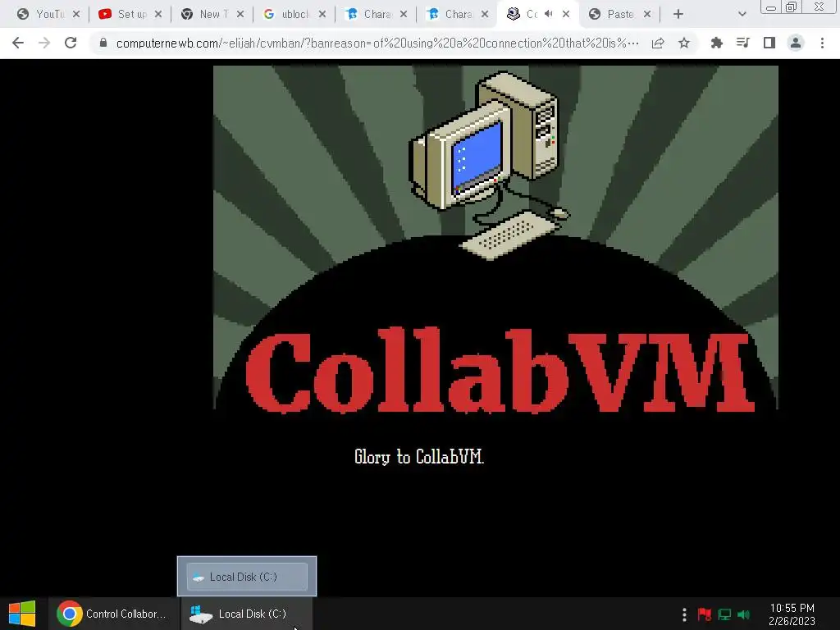Expand the tab search dropdown
840x630 pixels.
coord(742,14)
